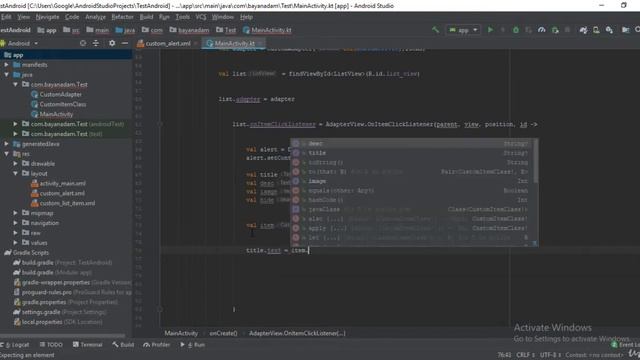Open the Help menu
Viewport: 640px width, 360px height.
pyautogui.click(x=246, y=17)
